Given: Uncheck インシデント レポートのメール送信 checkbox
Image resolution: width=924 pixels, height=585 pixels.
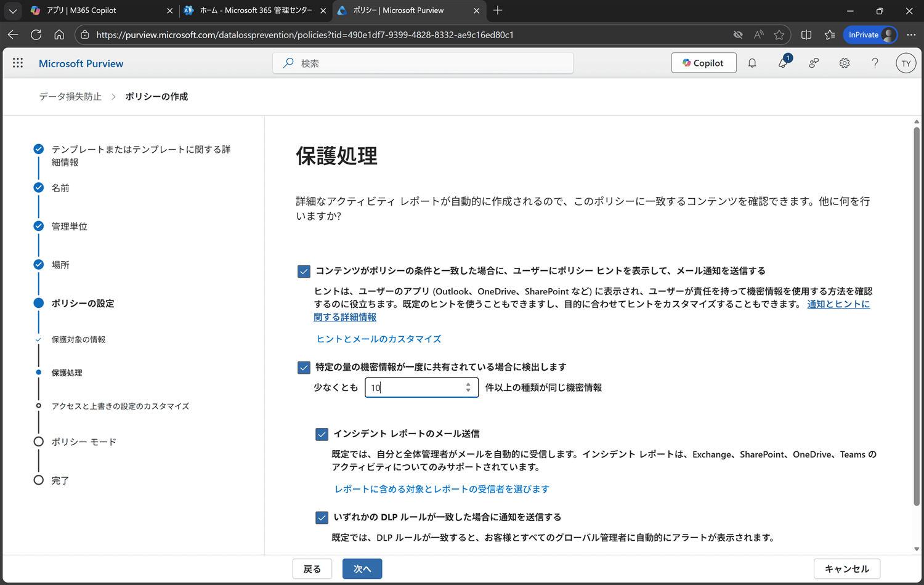Looking at the screenshot, I should (322, 434).
